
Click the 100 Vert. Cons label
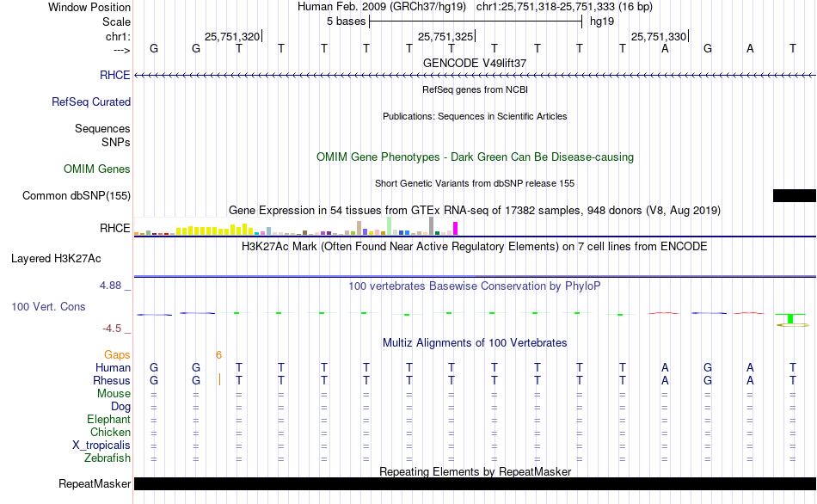pos(48,306)
